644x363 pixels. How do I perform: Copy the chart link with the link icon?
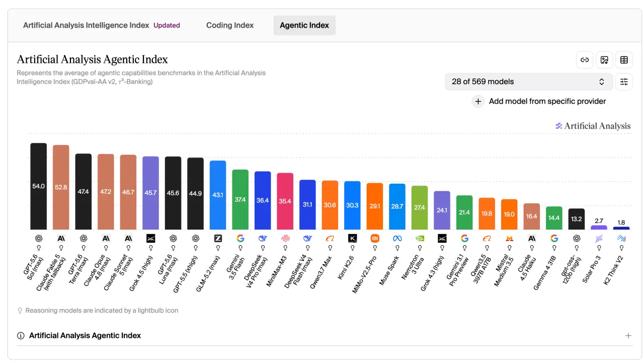coord(585,60)
